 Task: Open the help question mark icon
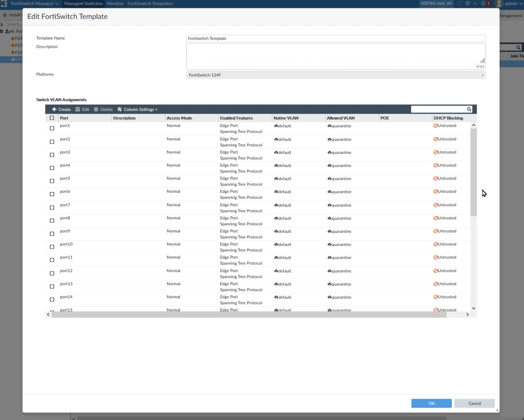(x=468, y=3)
